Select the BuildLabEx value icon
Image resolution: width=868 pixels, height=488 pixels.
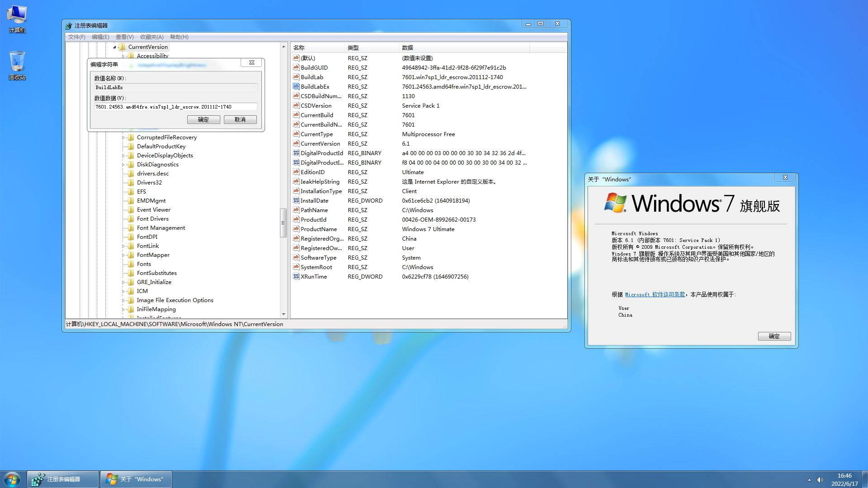296,86
